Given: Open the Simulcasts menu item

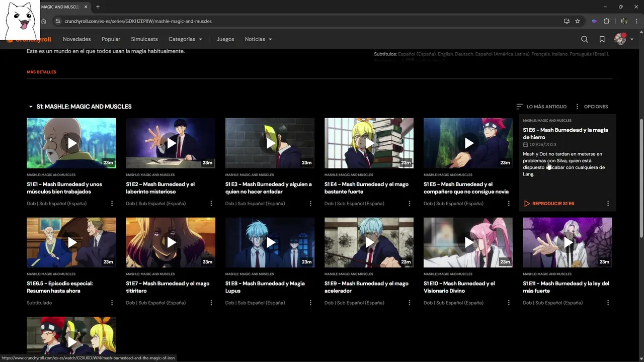Looking at the screenshot, I should pos(144,39).
